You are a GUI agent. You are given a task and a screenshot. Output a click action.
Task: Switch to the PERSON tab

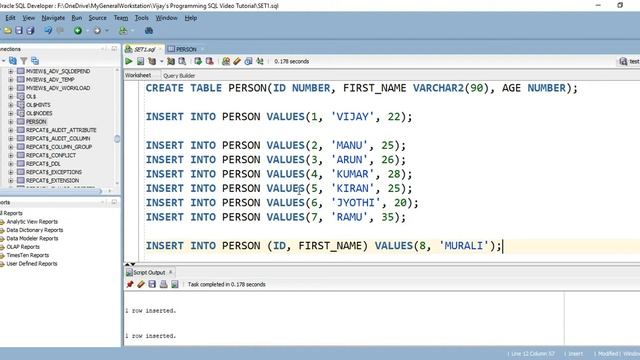tap(186, 49)
